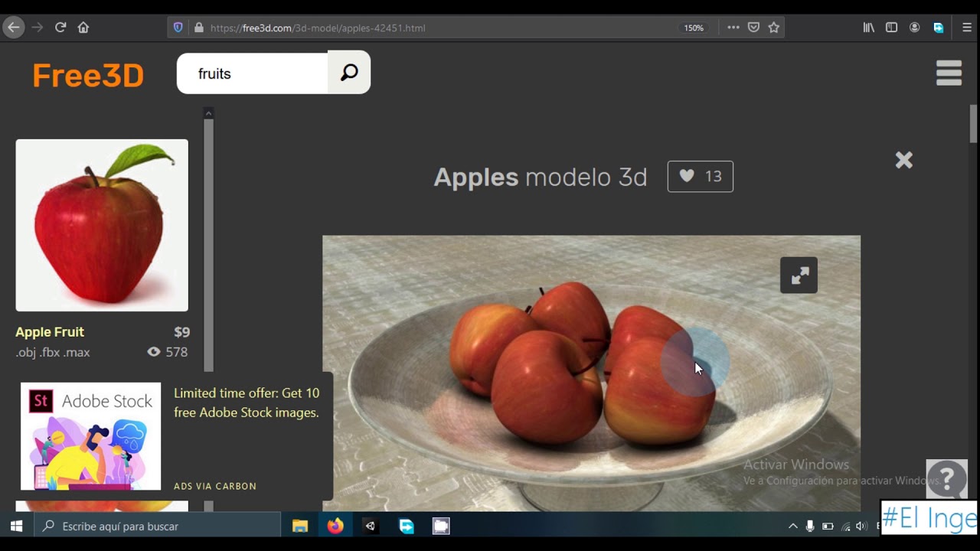This screenshot has width=980, height=551.
Task: Bookmark this page with the star
Action: point(774,28)
